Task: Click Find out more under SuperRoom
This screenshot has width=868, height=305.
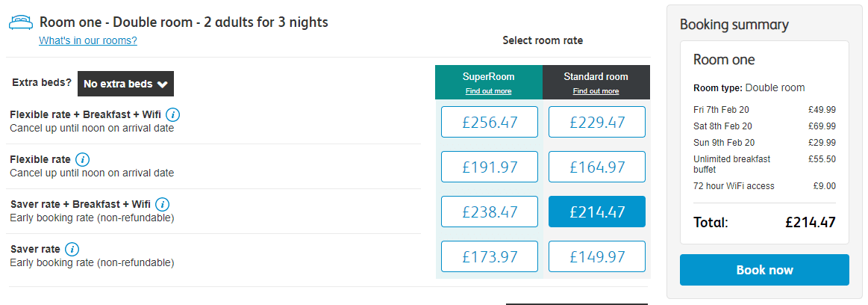Action: 488,91
